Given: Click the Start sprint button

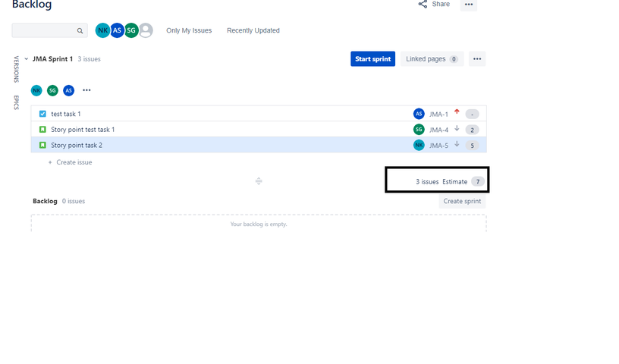Looking at the screenshot, I should click(372, 59).
